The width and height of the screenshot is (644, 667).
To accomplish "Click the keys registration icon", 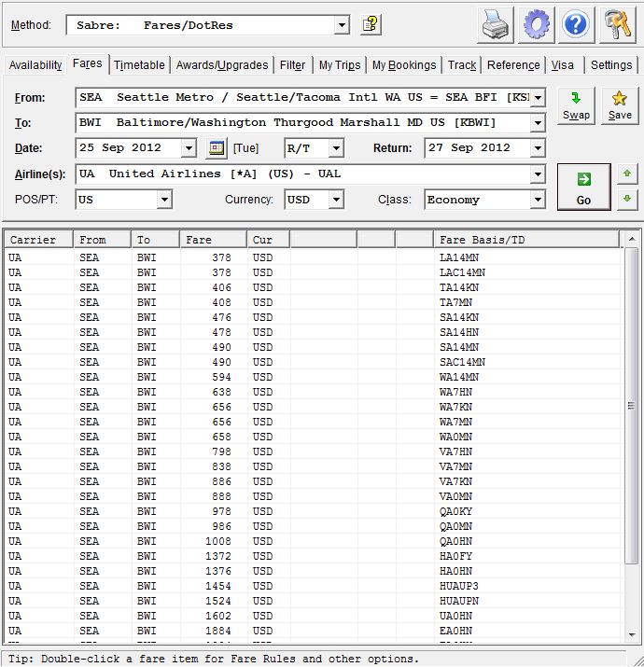I will pos(618,25).
